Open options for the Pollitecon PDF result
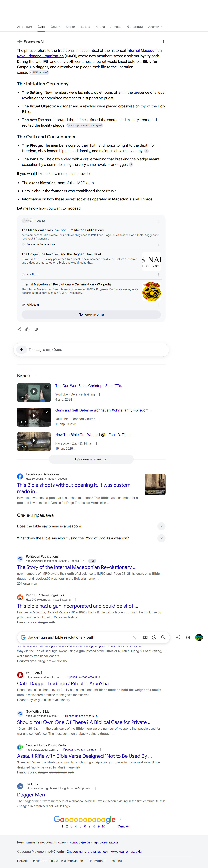Image resolution: width=208 pixels, height=868 pixels. 102,561
